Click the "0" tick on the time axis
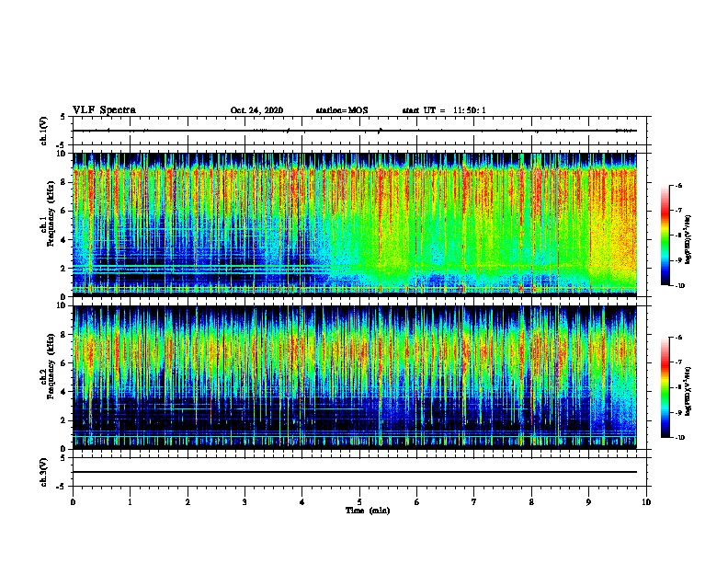 [x=73, y=502]
